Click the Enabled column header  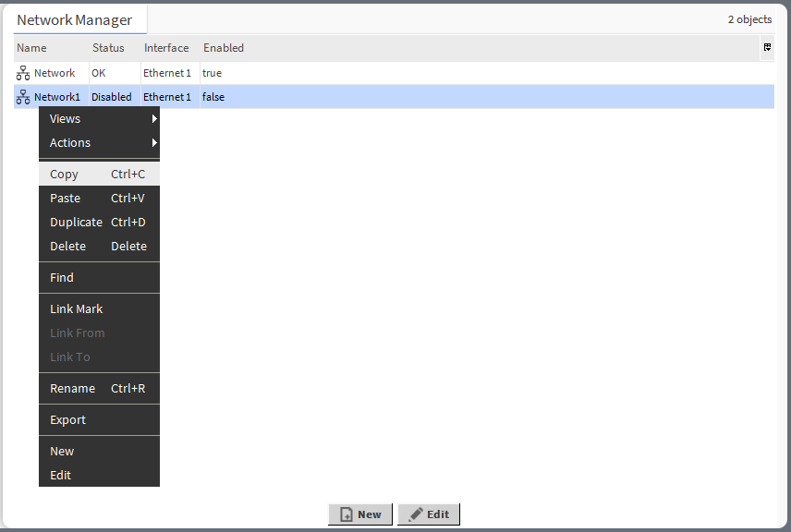click(x=224, y=48)
